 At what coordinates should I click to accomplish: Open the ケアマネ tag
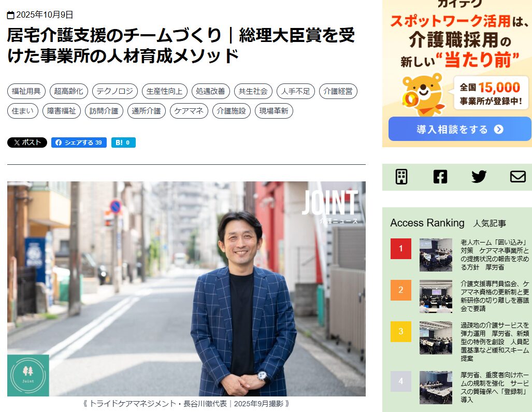(189, 111)
